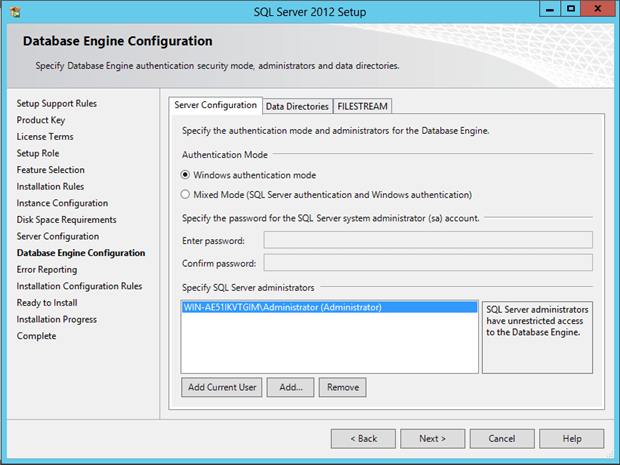Image resolution: width=620 pixels, height=465 pixels.
Task: Click Installation Progress step in sidebar
Action: (57, 319)
